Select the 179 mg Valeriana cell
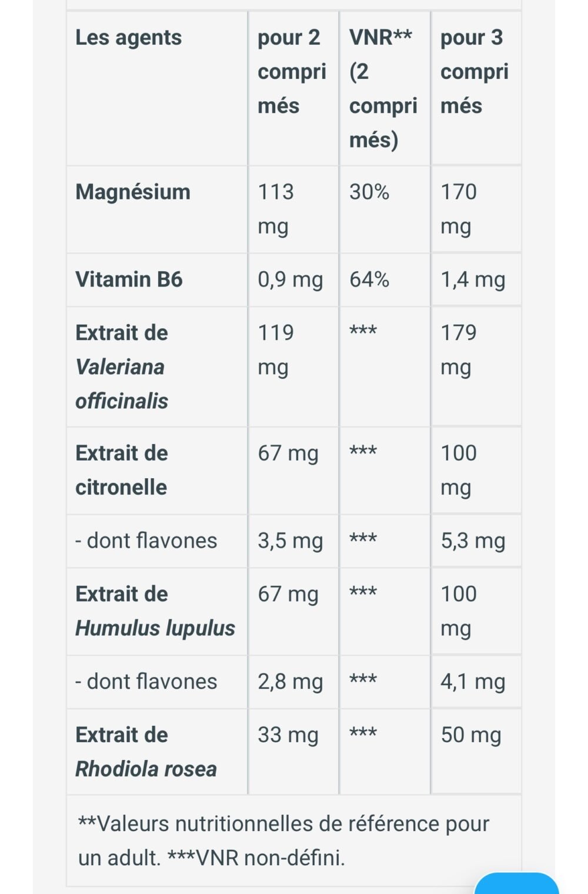Viewport: 588px width, 894px height. tap(459, 349)
